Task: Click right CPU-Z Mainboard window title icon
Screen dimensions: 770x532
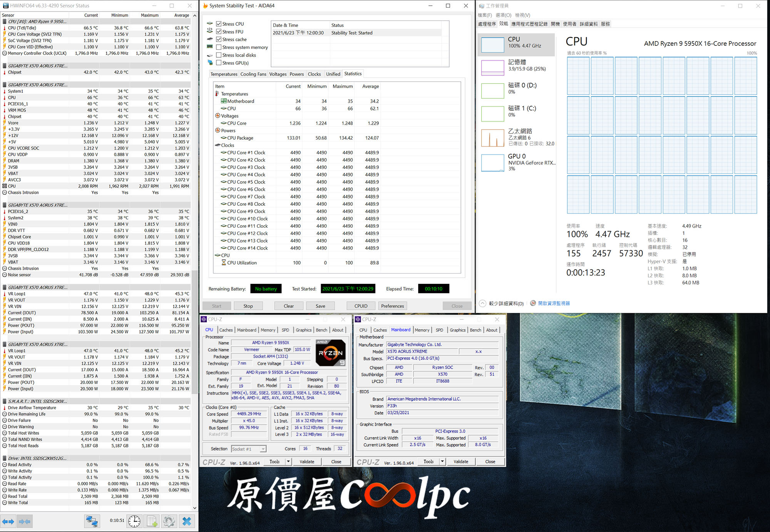Action: coord(358,319)
